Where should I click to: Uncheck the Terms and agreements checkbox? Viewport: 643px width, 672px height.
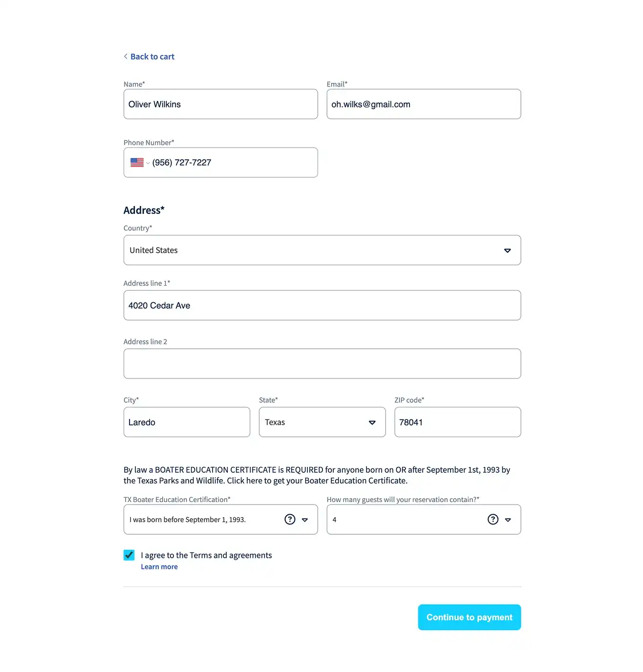click(129, 555)
